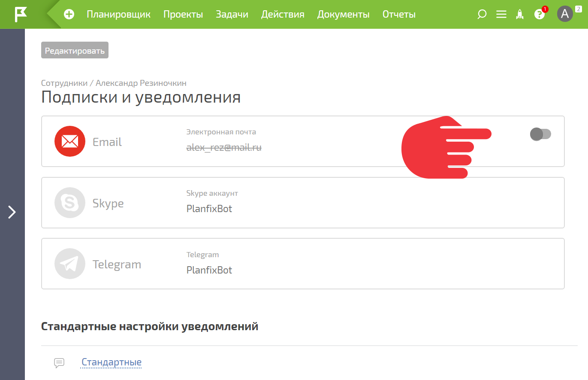Click Стандартные настройки уведомлений heading

pyautogui.click(x=150, y=326)
